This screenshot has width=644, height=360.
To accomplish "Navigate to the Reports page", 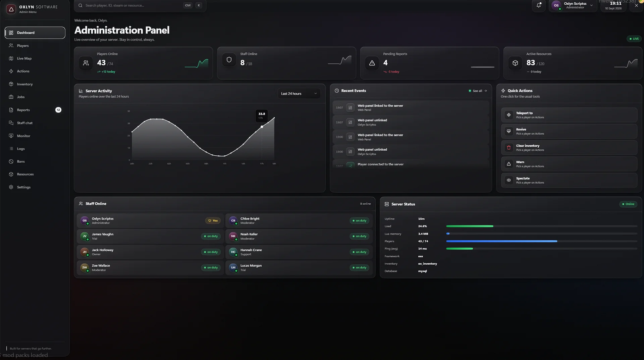I will [35, 110].
